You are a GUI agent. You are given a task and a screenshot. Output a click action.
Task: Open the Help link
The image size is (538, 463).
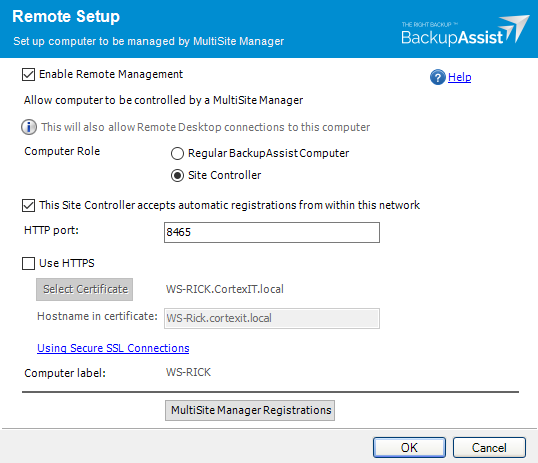[459, 77]
